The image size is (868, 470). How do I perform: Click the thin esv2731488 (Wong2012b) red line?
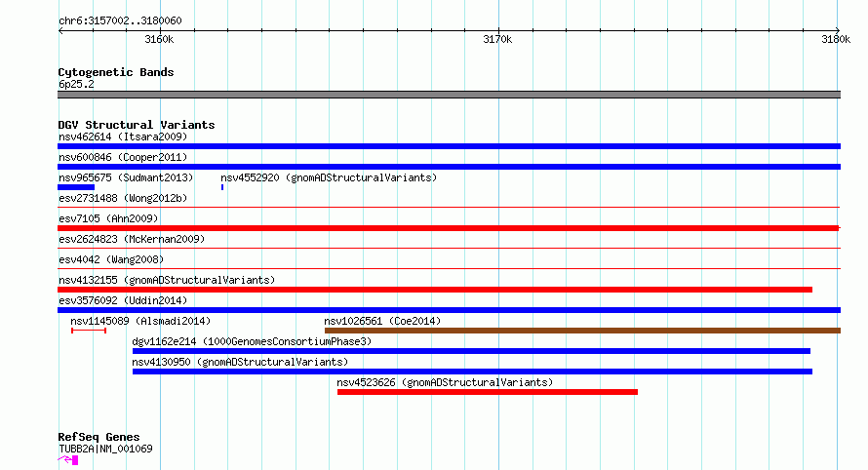[449, 208]
